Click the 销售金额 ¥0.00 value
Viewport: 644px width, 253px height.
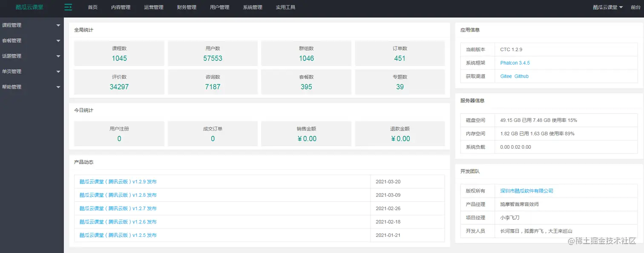point(306,138)
